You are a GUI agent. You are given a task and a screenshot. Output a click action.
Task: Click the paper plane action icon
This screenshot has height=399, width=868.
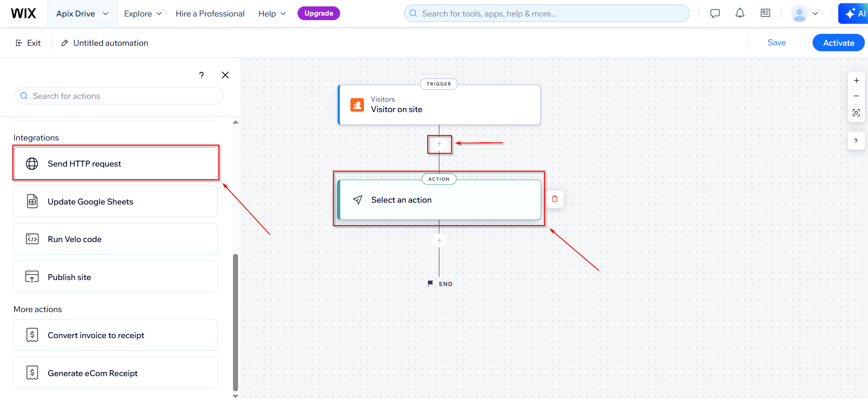pyautogui.click(x=358, y=200)
